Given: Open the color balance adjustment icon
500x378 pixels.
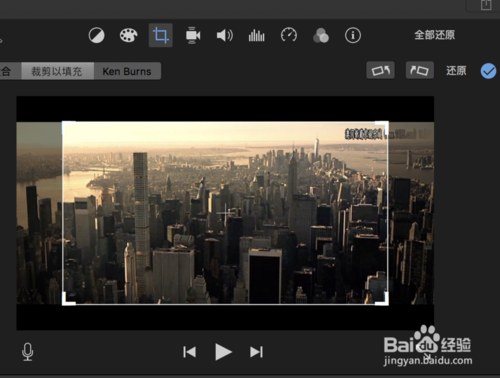Looking at the screenshot, I should coord(97,35).
